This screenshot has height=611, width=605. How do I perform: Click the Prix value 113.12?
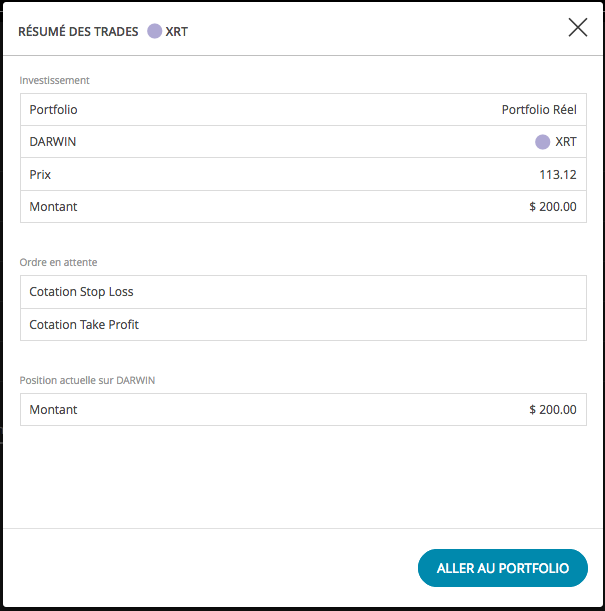(x=557, y=175)
